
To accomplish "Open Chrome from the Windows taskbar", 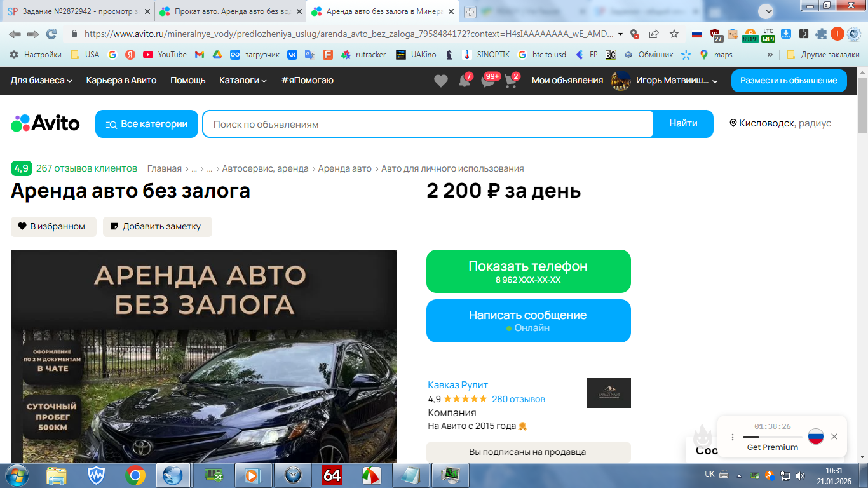I will coord(135,475).
